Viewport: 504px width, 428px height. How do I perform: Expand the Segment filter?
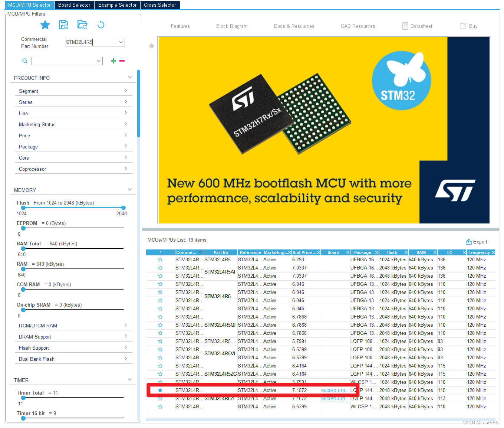[125, 91]
